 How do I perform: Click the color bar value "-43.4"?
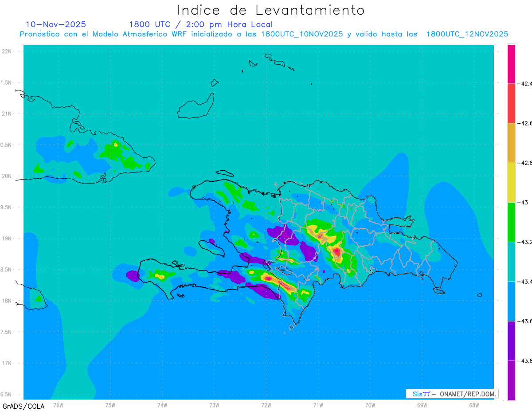point(525,282)
